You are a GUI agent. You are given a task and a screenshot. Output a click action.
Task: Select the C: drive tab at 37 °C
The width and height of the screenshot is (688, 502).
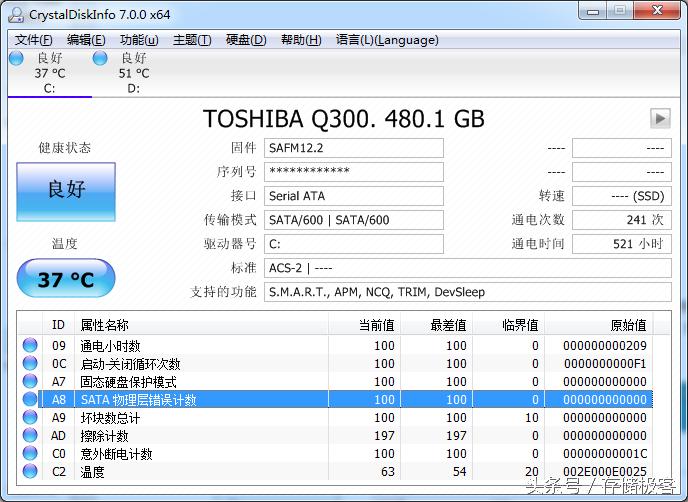click(49, 73)
